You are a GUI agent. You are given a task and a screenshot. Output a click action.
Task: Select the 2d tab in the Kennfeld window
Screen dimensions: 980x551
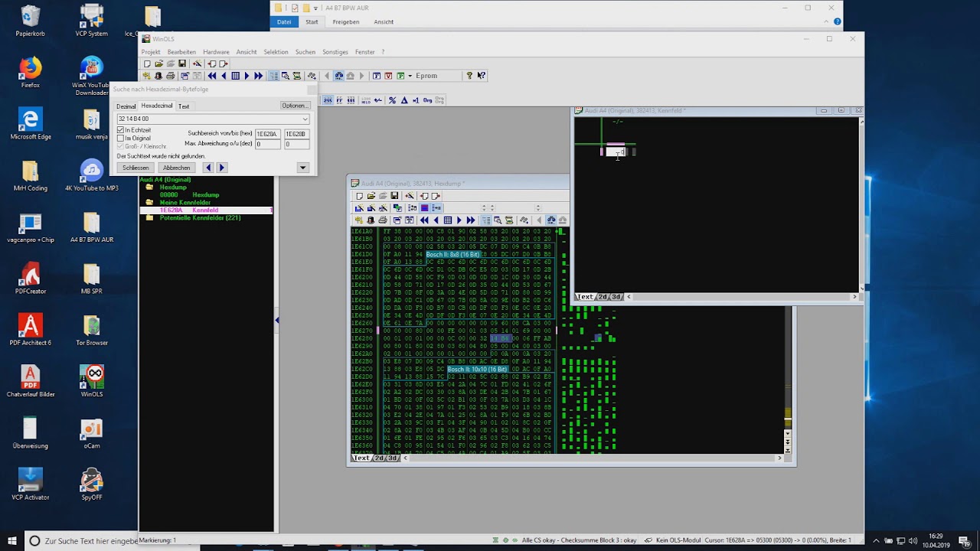tap(603, 297)
